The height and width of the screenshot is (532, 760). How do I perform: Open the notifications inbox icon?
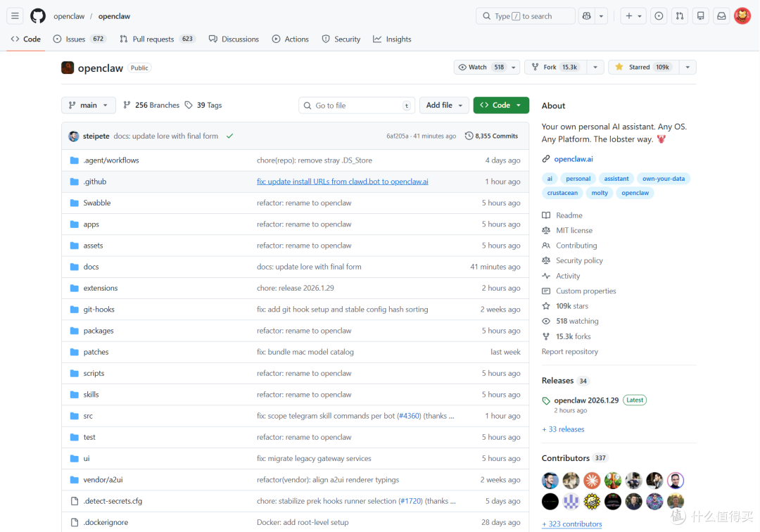click(x=721, y=16)
